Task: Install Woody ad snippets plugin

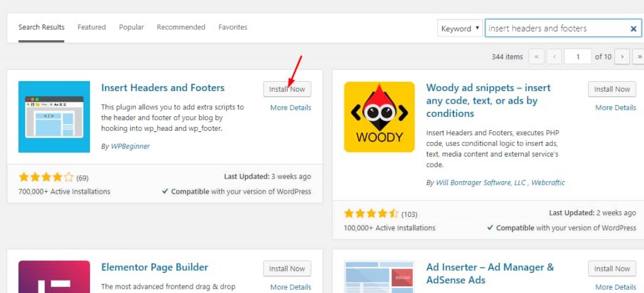Action: 612,89
